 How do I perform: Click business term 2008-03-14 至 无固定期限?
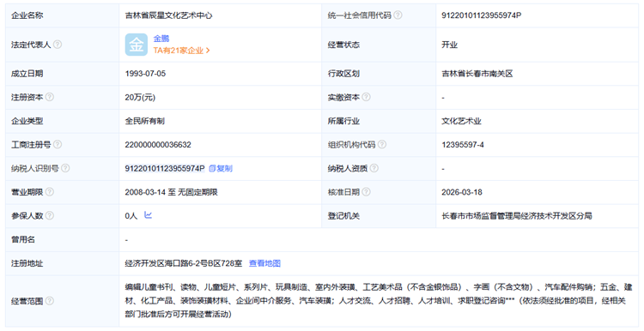pyautogui.click(x=171, y=192)
